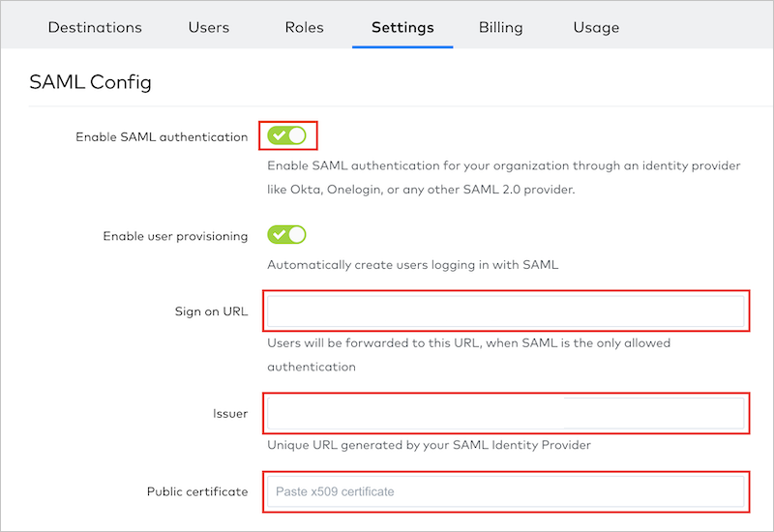This screenshot has width=774, height=532.
Task: Focus the Issuer input field
Action: click(x=505, y=413)
